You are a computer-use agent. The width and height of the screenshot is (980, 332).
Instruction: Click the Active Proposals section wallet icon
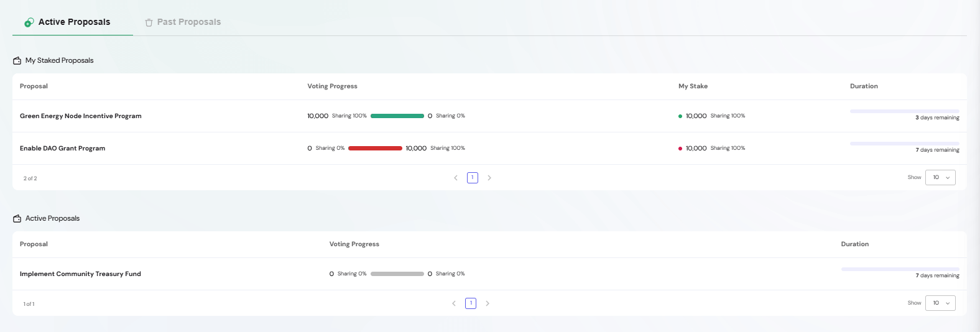[17, 219]
